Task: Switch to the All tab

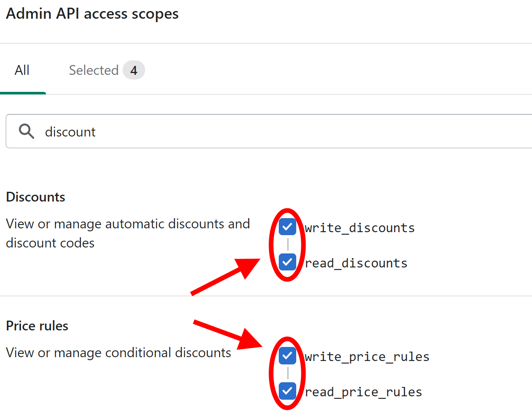Action: 22,70
